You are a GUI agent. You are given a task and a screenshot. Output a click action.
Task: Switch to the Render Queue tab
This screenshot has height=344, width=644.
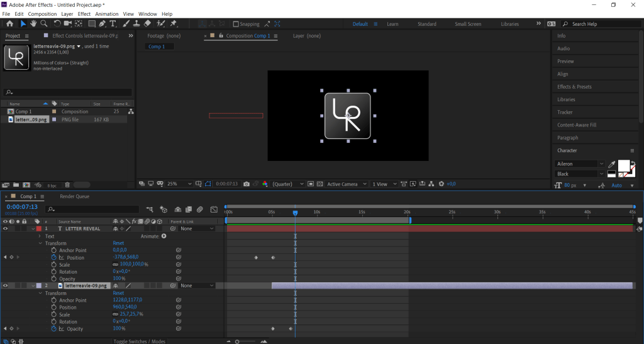(x=74, y=196)
